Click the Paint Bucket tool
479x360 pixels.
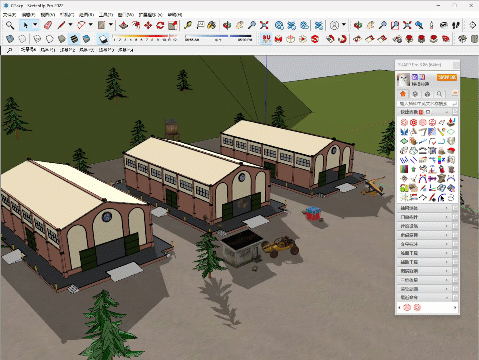pyautogui.click(x=212, y=25)
